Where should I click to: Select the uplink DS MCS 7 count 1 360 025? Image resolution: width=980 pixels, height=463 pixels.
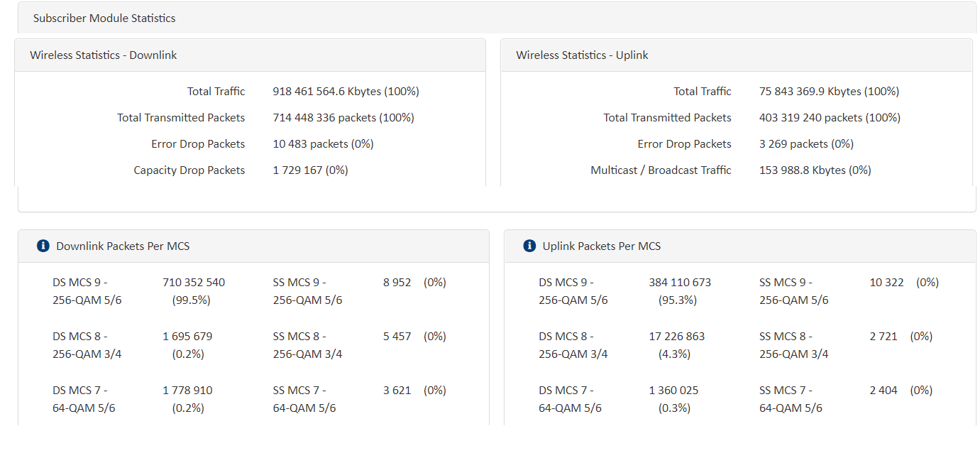673,391
